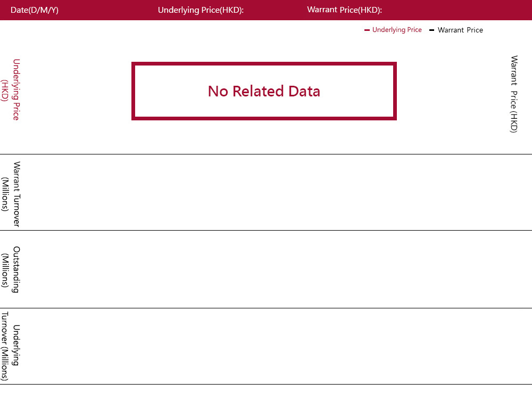
Task: Click the Underlying Turnover (Millions) axis label
Action: 11,346
